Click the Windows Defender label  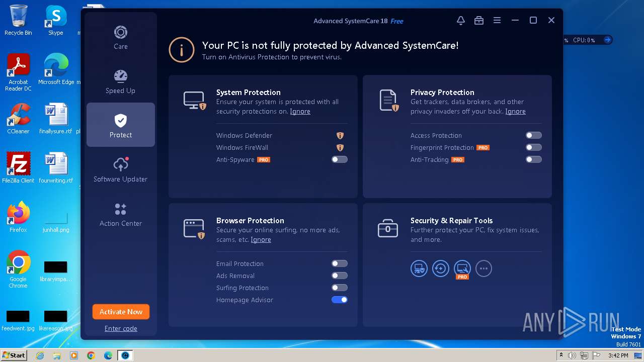pyautogui.click(x=245, y=135)
